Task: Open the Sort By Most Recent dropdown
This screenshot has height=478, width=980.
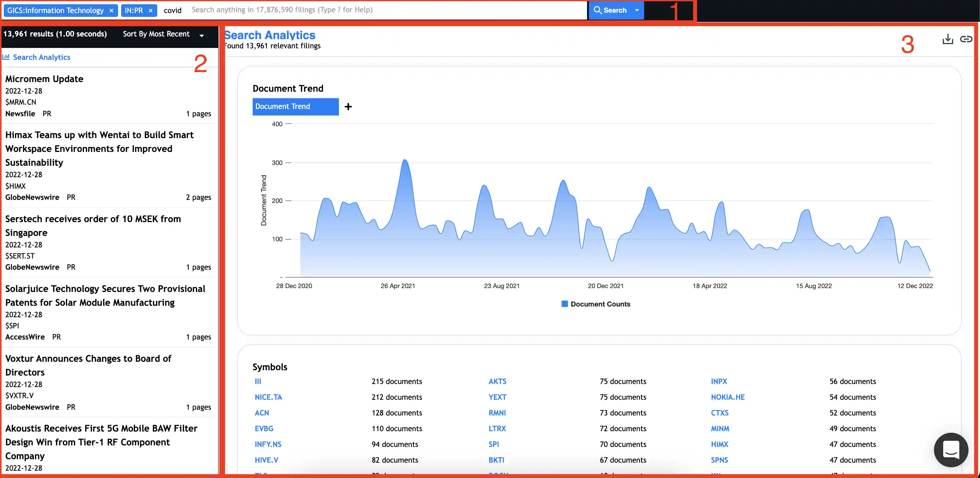Action: click(163, 34)
